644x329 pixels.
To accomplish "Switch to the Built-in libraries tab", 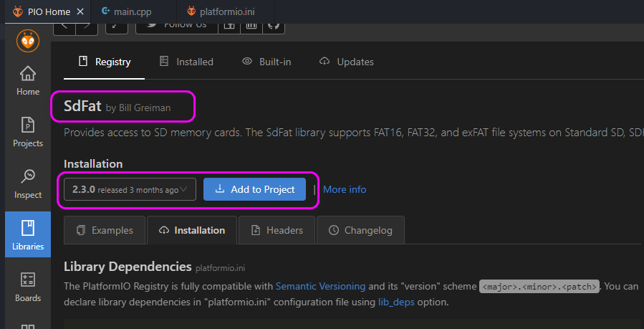I will point(266,62).
